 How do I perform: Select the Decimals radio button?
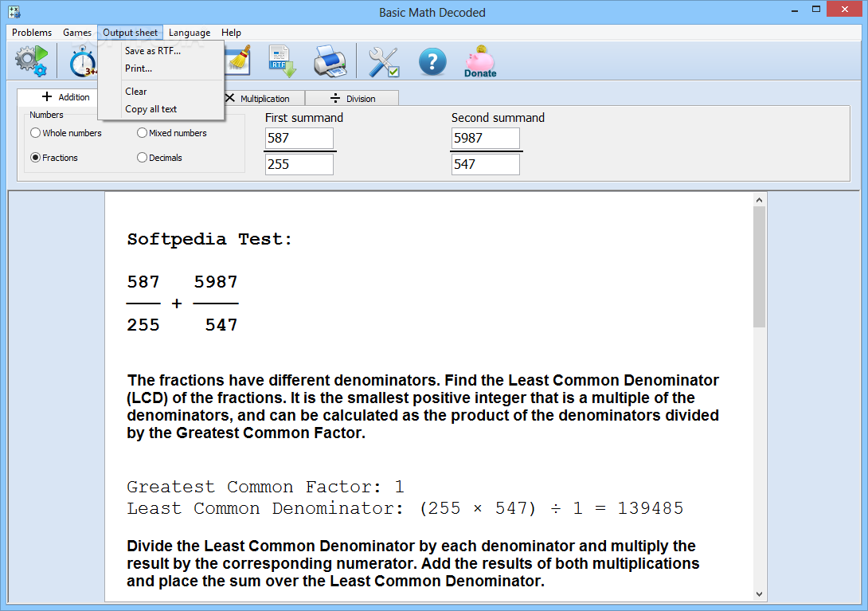159,158
